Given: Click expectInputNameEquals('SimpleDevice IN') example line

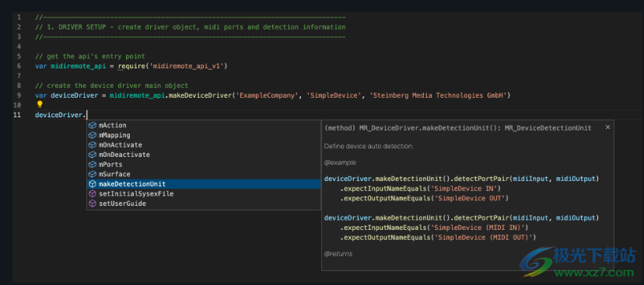Looking at the screenshot, I should [x=420, y=189].
